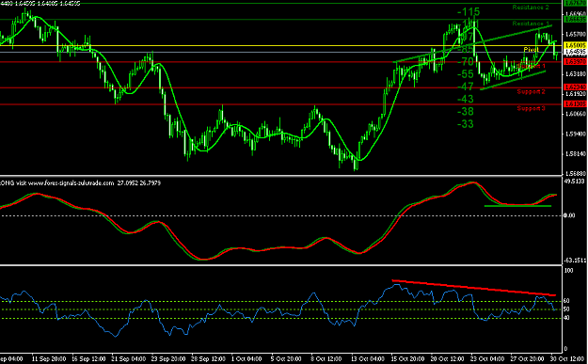Screen dimensions: 588x364
Task: Click the 16 Sep 12:00 time label
Action: click(89, 358)
